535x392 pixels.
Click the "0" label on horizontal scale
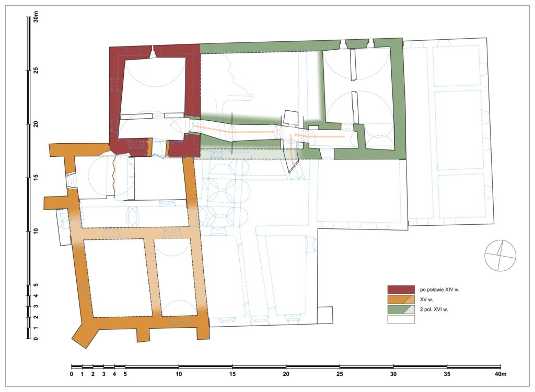tap(71, 374)
